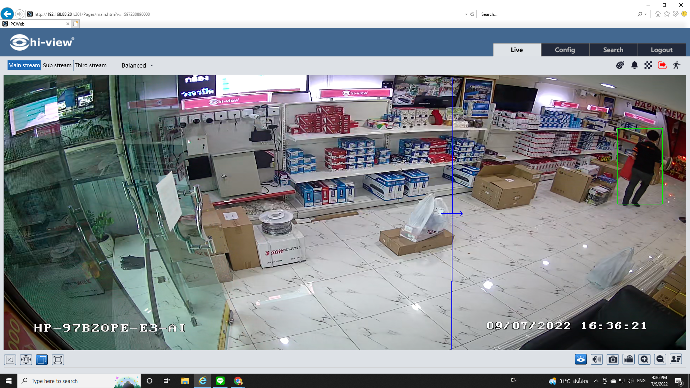Expand the Balanced dropdown
The width and height of the screenshot is (690, 388).
(137, 65)
